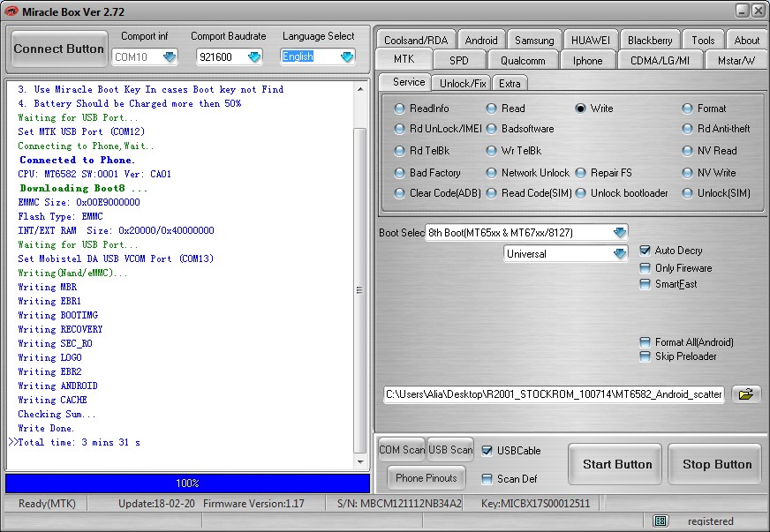Image resolution: width=770 pixels, height=532 pixels.
Task: Click the folder browse icon for scatter file
Action: coord(746,394)
